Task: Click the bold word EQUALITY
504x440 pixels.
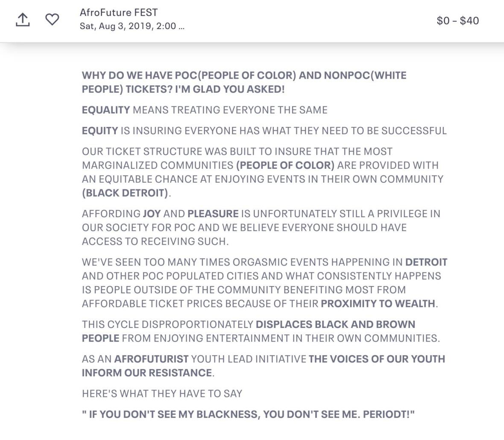Action: pyautogui.click(x=106, y=110)
